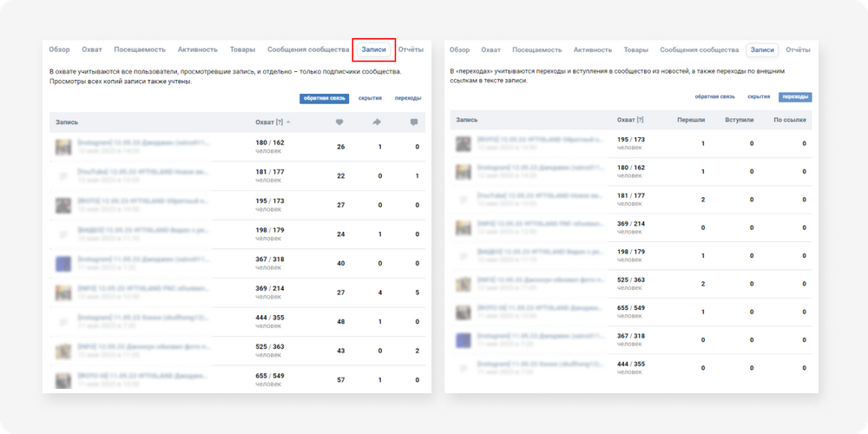Select the 'обратная связь' filter in left panel
868x434 pixels.
[325, 98]
